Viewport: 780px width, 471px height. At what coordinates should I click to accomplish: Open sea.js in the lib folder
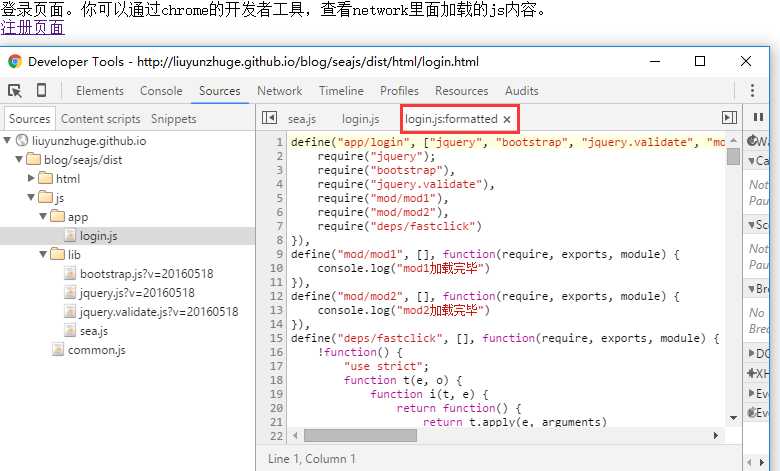click(x=94, y=331)
